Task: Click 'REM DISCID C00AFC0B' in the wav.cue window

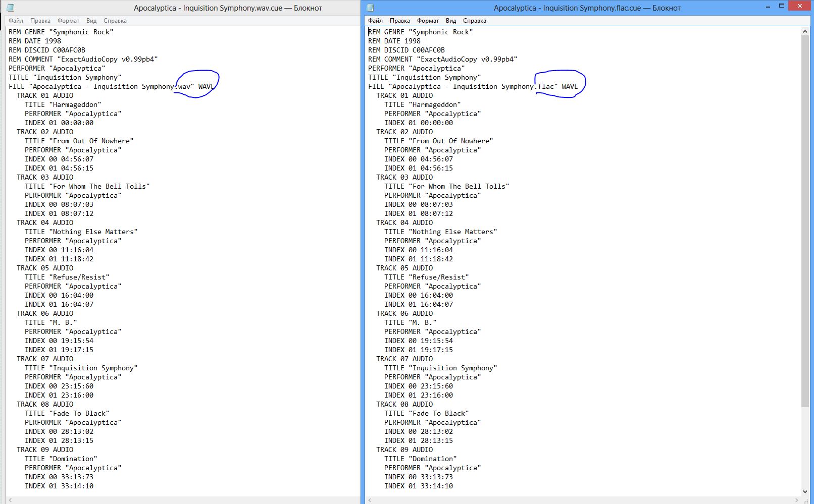Action: click(47, 50)
